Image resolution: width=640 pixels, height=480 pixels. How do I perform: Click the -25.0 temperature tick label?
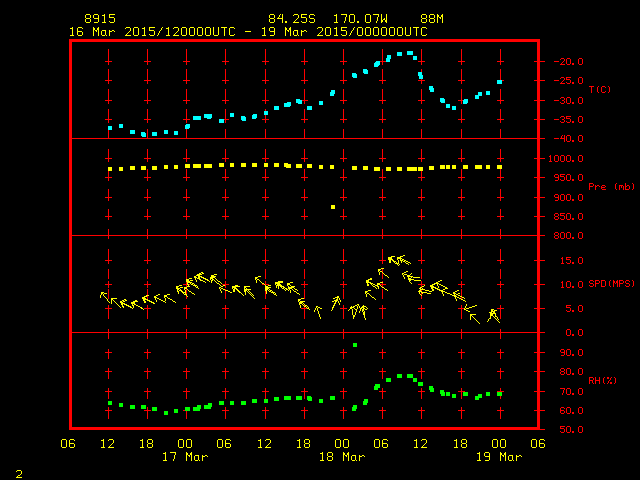point(568,81)
